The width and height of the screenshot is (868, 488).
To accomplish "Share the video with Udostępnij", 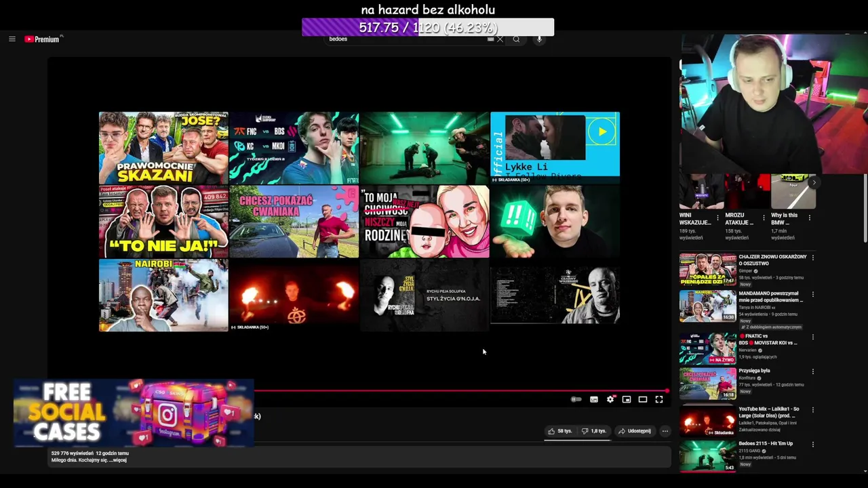I will tap(635, 431).
